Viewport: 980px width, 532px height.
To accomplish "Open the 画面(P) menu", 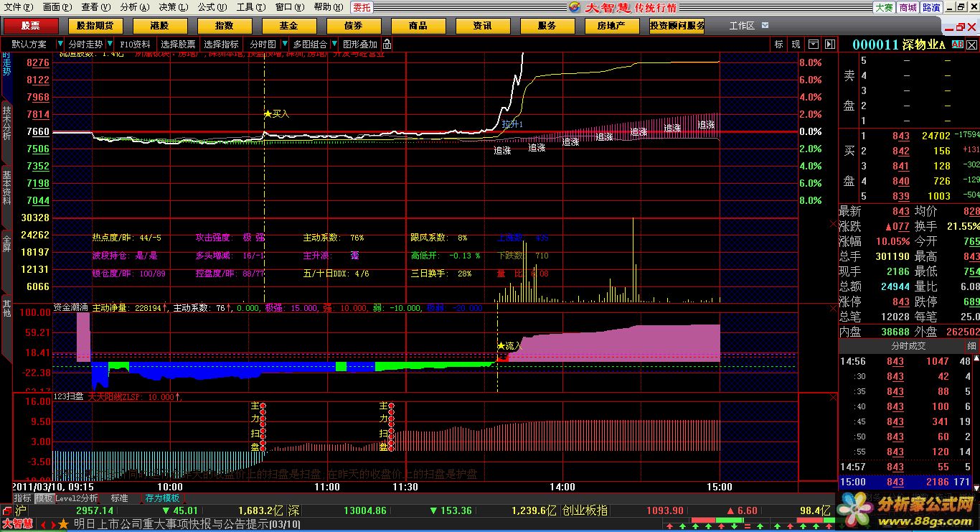I will point(56,7).
